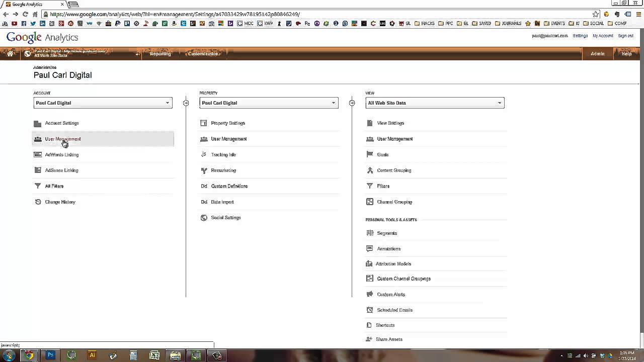This screenshot has width=644, height=362.
Task: Click the Segments icon
Action: click(370, 233)
